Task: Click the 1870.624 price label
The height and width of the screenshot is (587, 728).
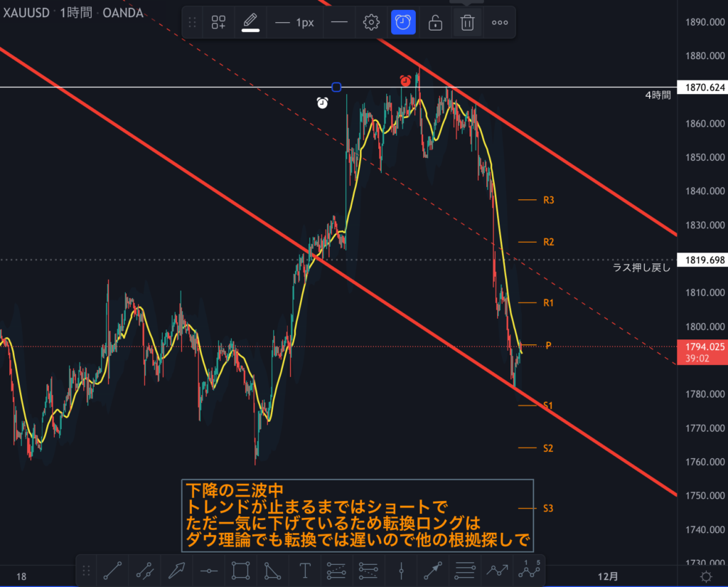Action: click(702, 88)
